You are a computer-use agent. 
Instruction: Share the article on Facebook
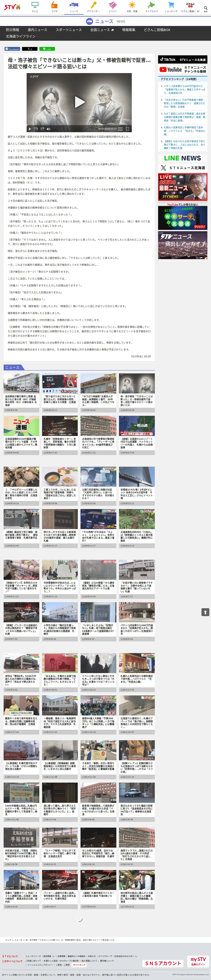12,49
